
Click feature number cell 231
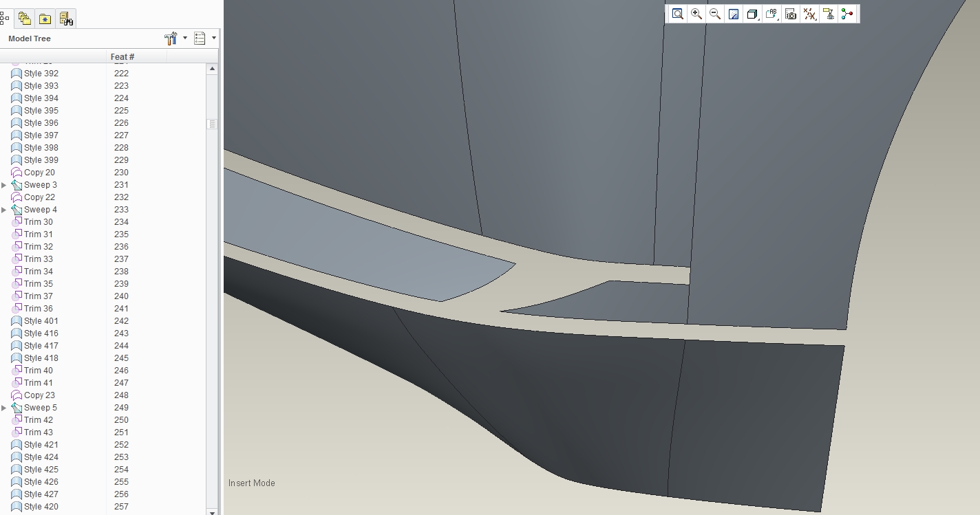coord(121,185)
